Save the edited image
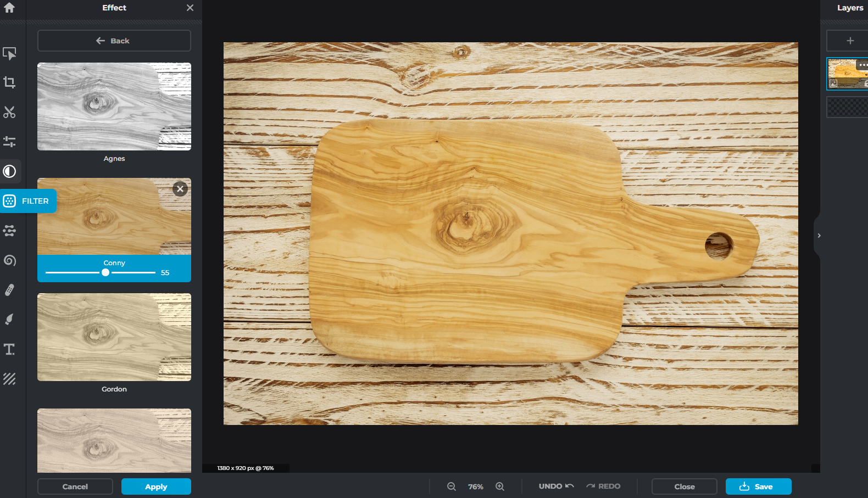Screen dimensions: 868x498 [x=758, y=486]
